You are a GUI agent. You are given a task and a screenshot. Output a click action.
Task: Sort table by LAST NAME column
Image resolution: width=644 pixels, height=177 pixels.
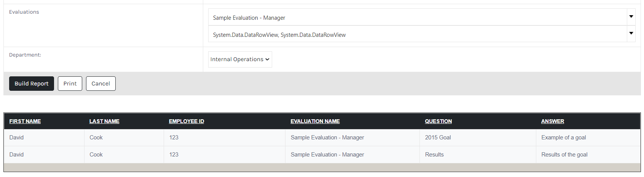point(104,121)
